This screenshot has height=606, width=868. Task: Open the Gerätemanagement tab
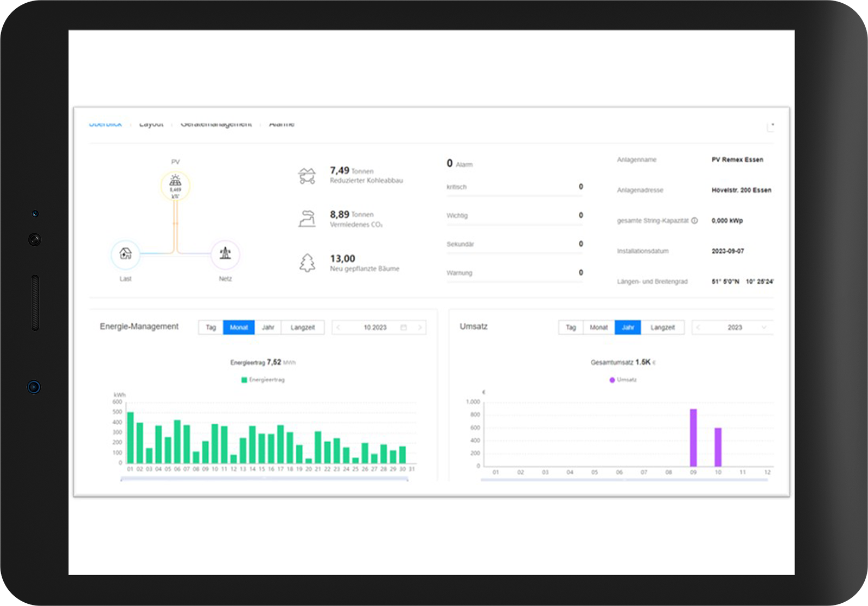[216, 125]
